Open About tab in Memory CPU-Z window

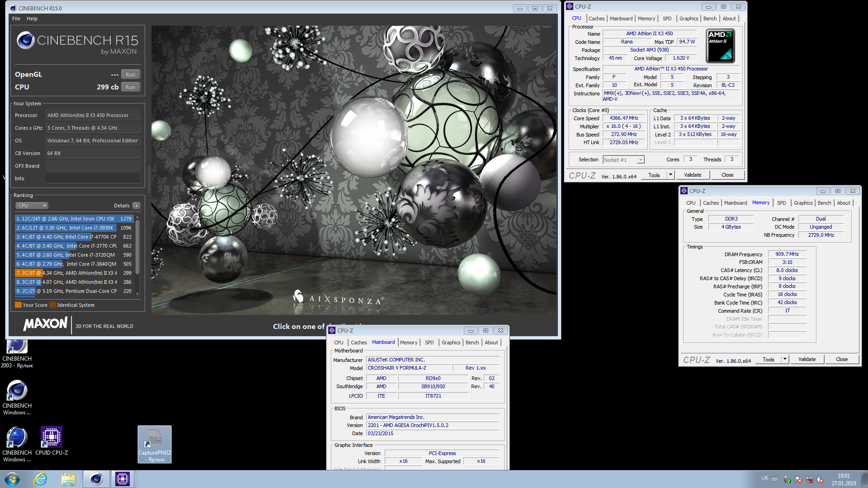843,203
